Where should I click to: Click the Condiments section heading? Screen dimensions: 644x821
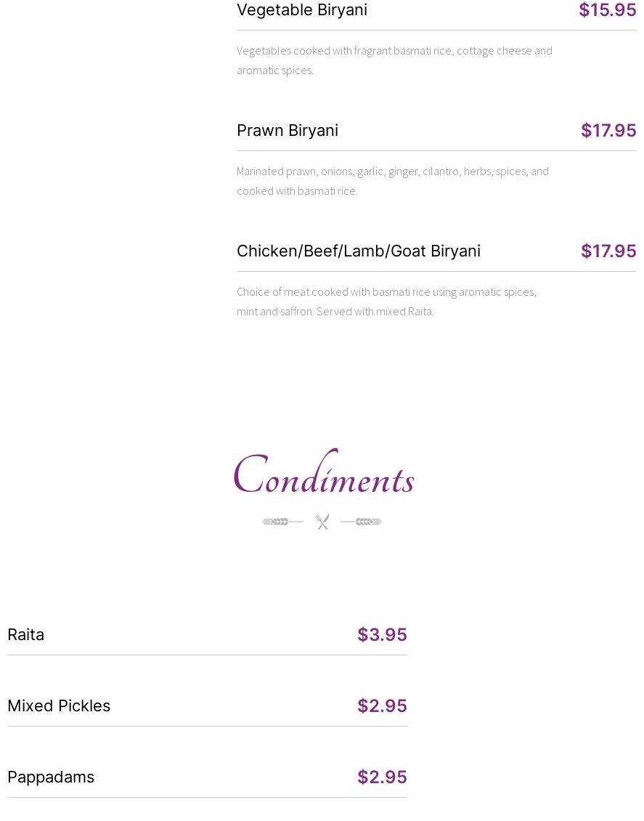[x=323, y=476]
